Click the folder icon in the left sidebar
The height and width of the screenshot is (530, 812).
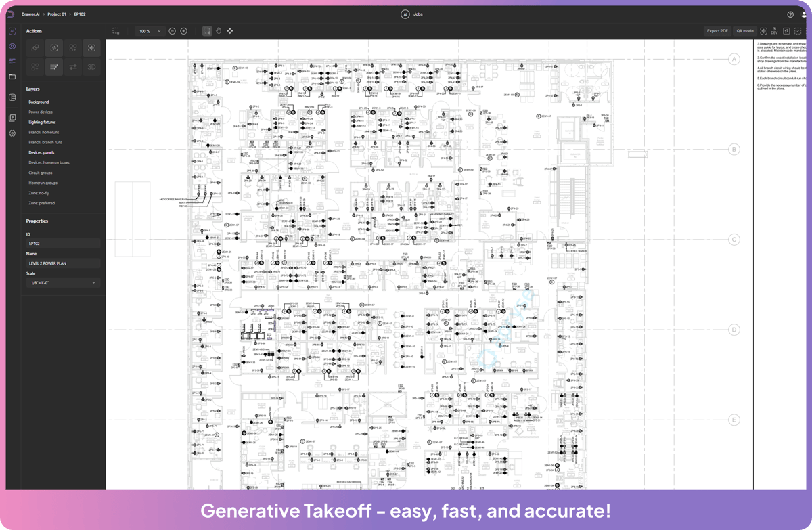point(12,77)
